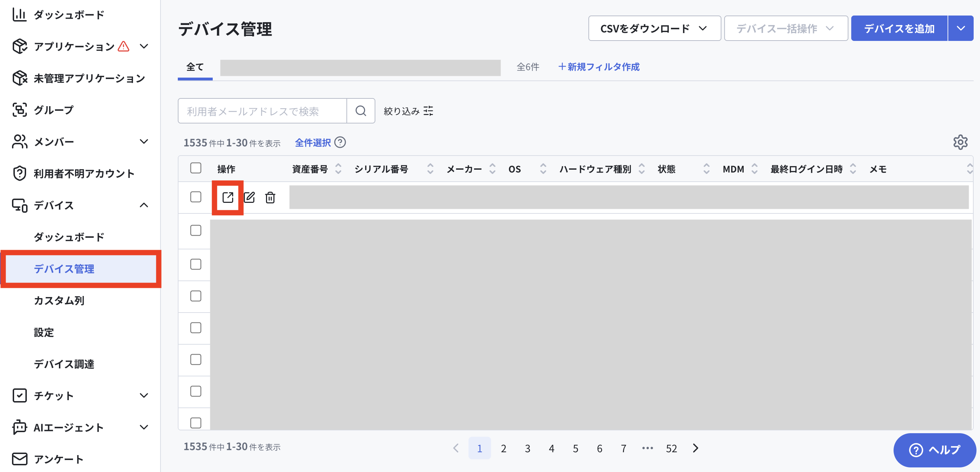This screenshot has width=980, height=472.
Task: Collapse the デバイス menu chevron
Action: [144, 205]
